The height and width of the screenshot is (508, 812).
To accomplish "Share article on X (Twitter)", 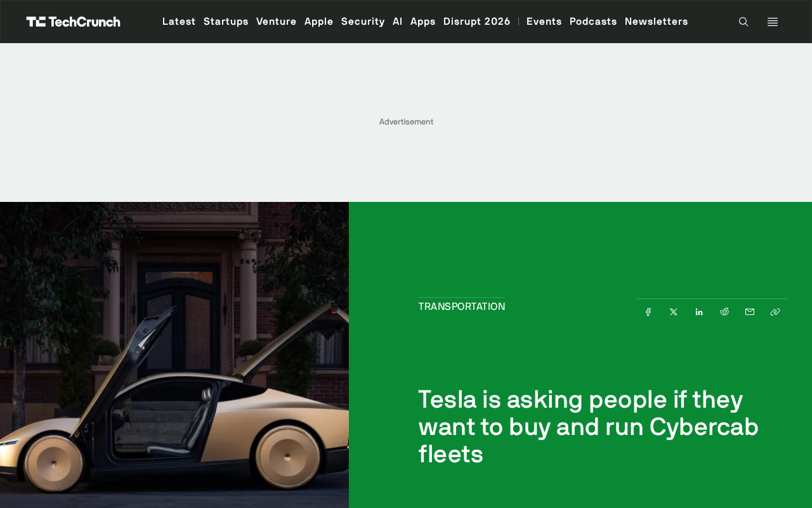I will coord(674,312).
